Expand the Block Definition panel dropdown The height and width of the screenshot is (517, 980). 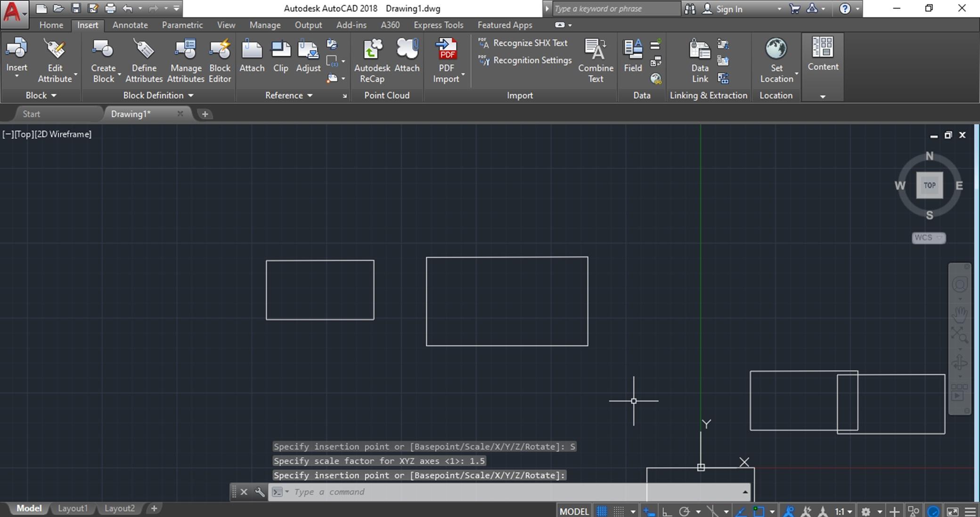pyautogui.click(x=158, y=95)
